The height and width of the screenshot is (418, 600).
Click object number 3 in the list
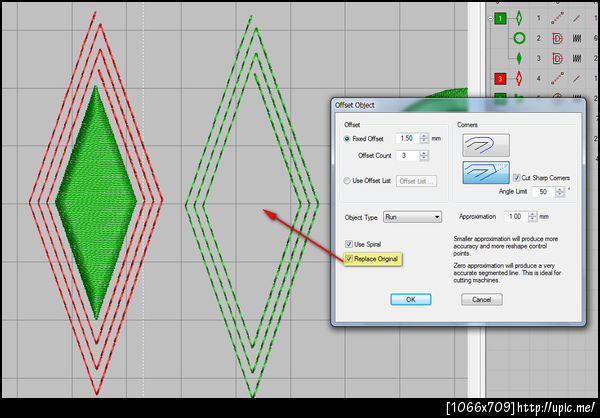[x=538, y=58]
